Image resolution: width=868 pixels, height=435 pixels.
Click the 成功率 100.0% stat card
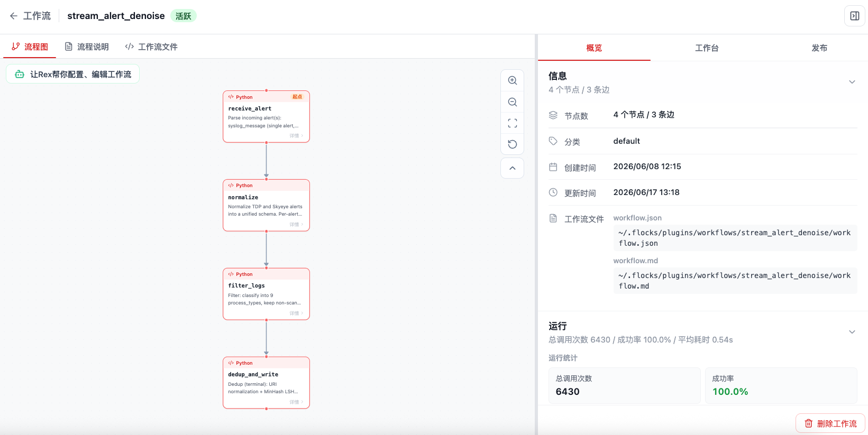click(x=781, y=385)
